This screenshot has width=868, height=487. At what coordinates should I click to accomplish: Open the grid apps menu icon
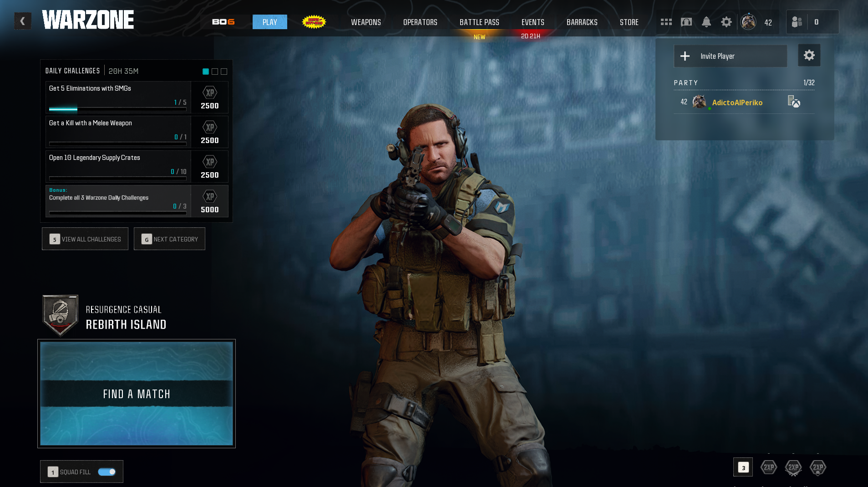pos(666,22)
